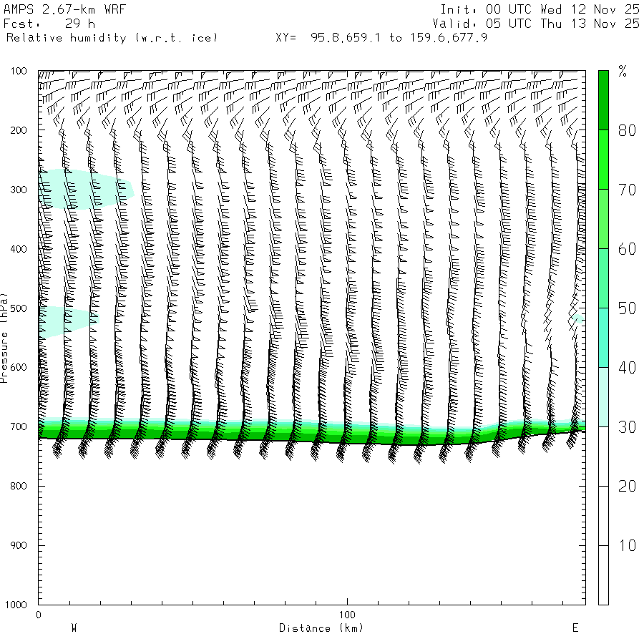Click the legend band between 50 and 60

[603, 278]
